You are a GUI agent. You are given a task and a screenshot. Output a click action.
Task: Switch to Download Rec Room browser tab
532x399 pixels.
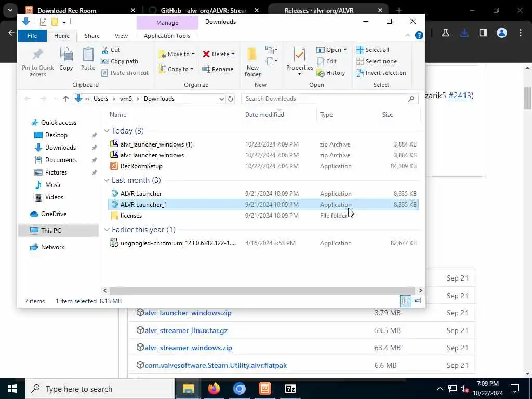[x=81, y=10]
